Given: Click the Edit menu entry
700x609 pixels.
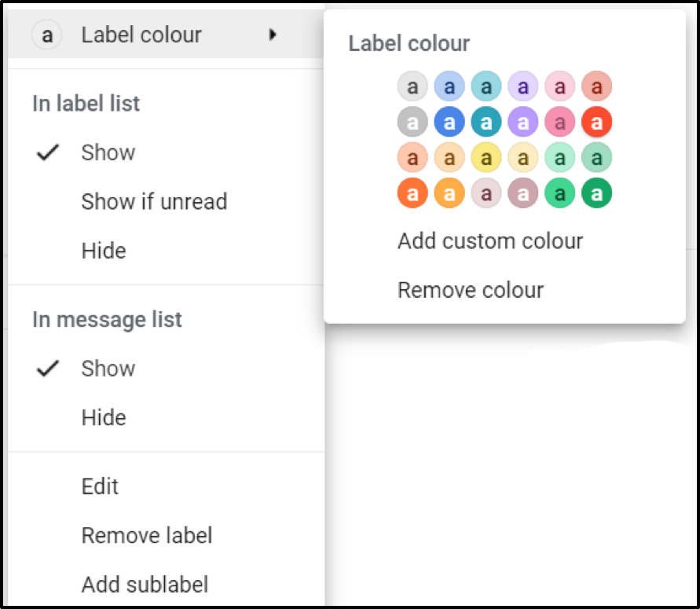Looking at the screenshot, I should (x=100, y=486).
